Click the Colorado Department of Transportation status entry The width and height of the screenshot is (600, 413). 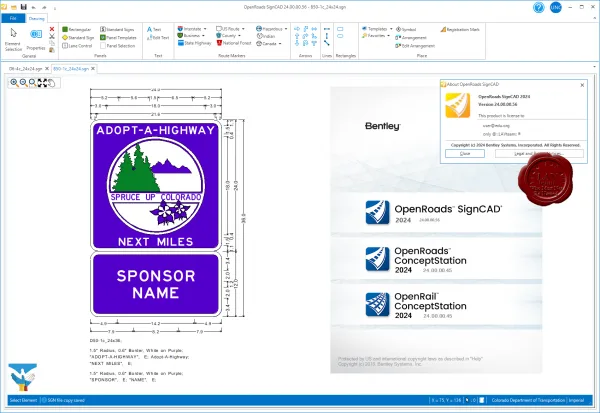click(528, 400)
